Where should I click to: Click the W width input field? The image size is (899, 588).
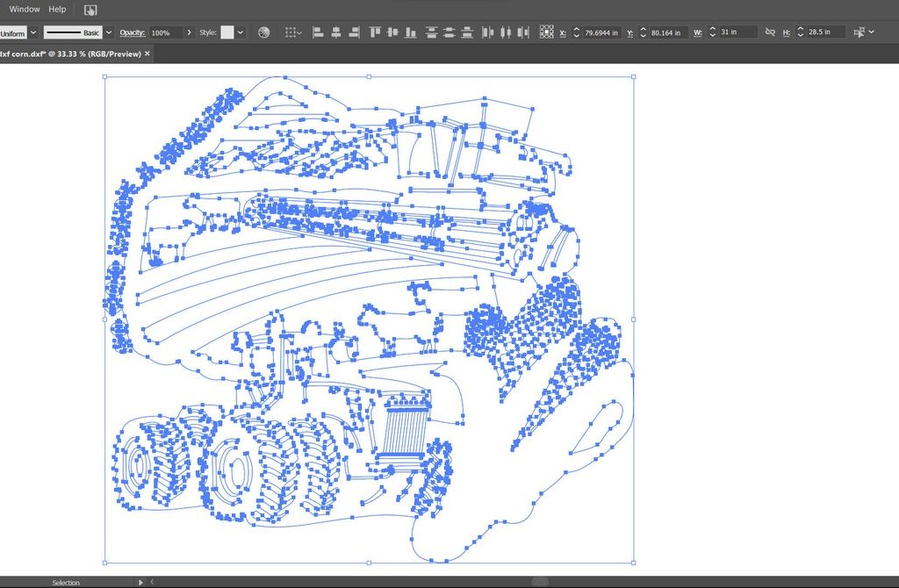click(x=736, y=32)
